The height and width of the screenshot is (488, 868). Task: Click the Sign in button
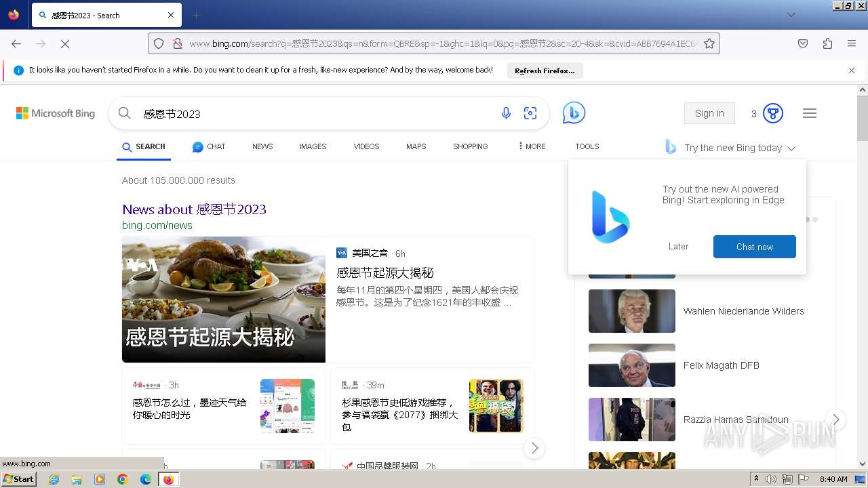[x=709, y=113]
